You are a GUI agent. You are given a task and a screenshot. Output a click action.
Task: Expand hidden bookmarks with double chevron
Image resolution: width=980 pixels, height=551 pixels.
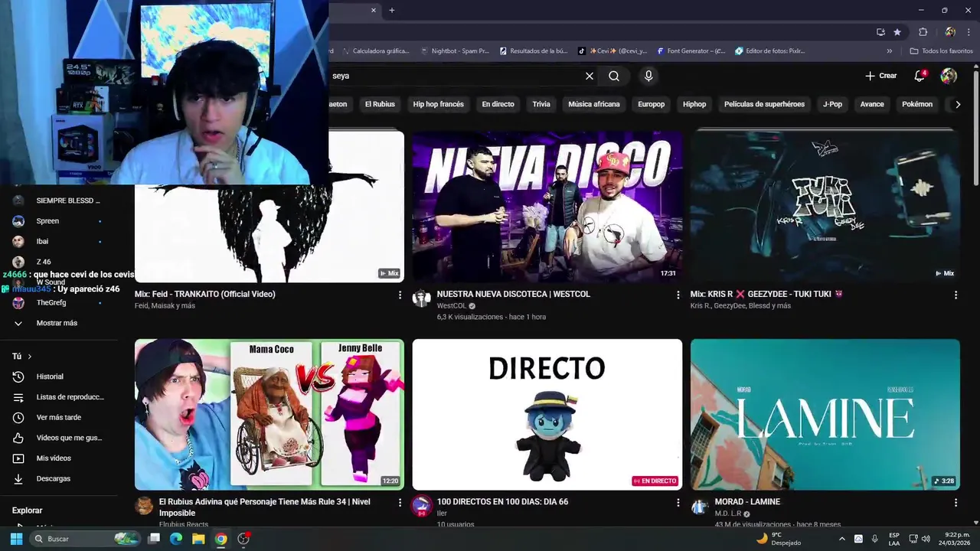pos(890,51)
